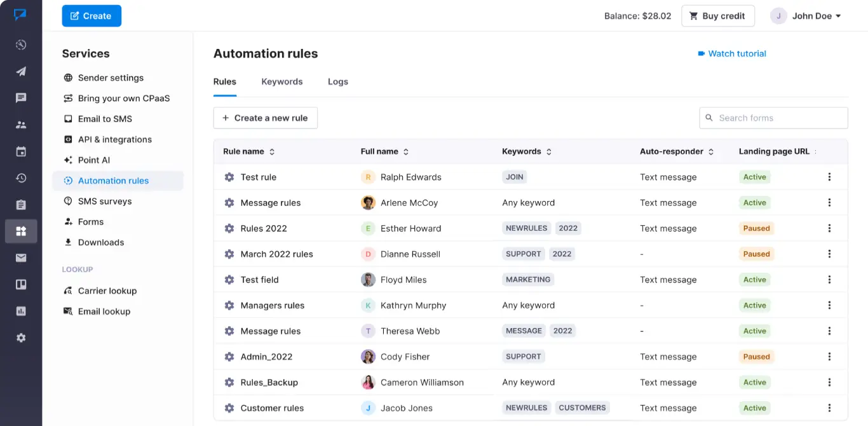The width and height of the screenshot is (868, 426).
Task: Open Carrier lookup in sidebar
Action: tap(107, 291)
